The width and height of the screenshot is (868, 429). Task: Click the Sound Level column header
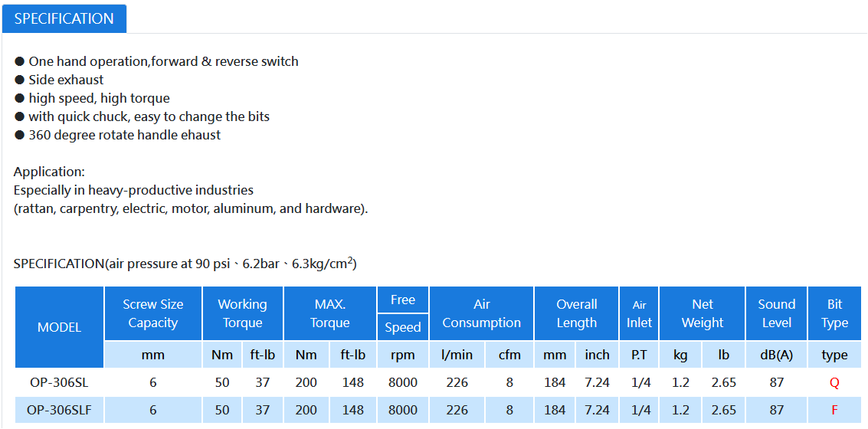point(777,313)
